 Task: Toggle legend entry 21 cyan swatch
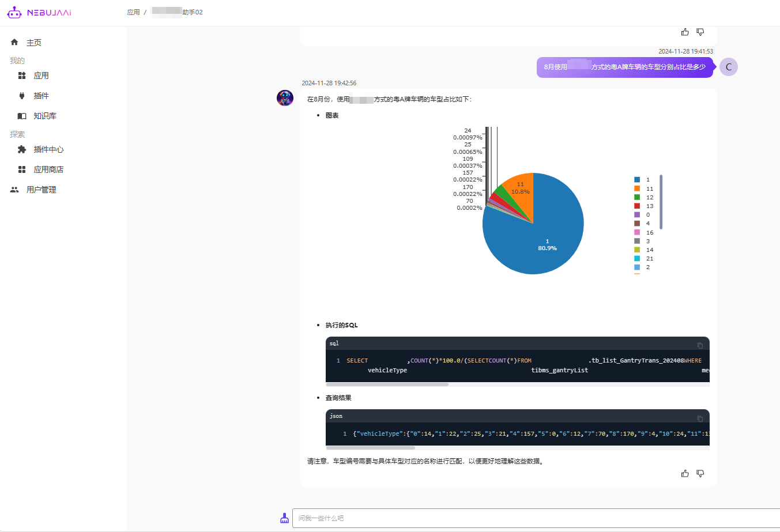pos(637,258)
